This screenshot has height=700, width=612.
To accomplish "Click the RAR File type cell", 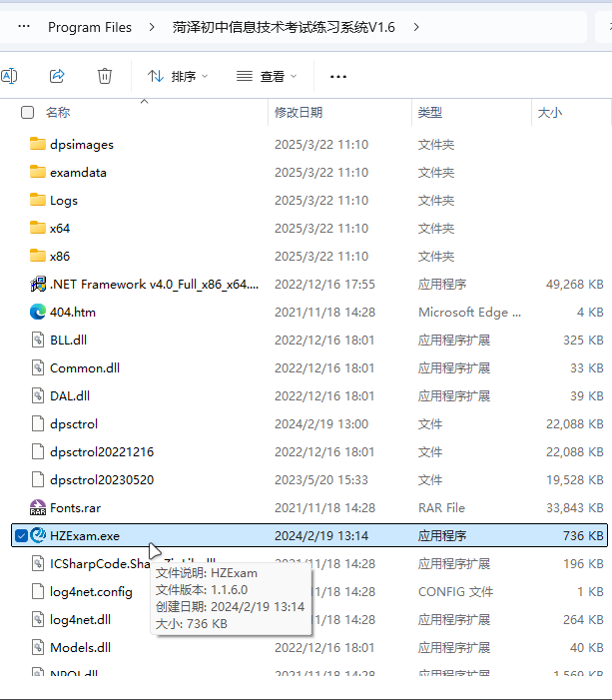I will pos(441,508).
